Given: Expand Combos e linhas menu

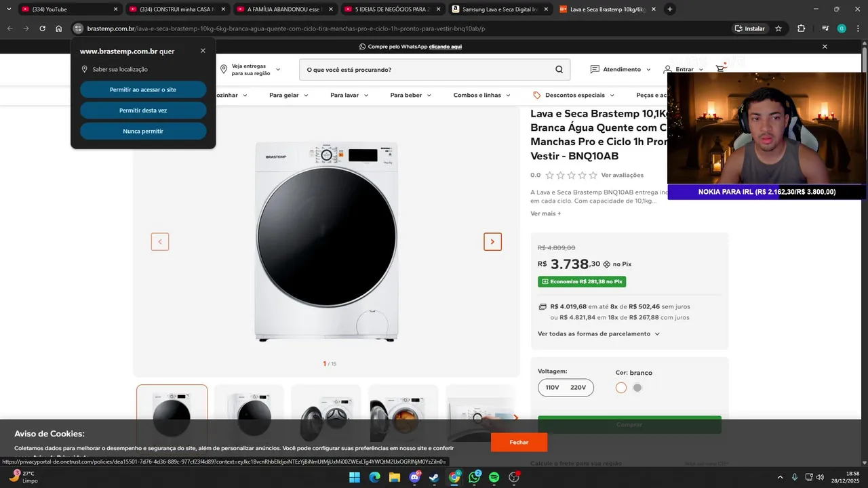Looking at the screenshot, I should pyautogui.click(x=482, y=96).
